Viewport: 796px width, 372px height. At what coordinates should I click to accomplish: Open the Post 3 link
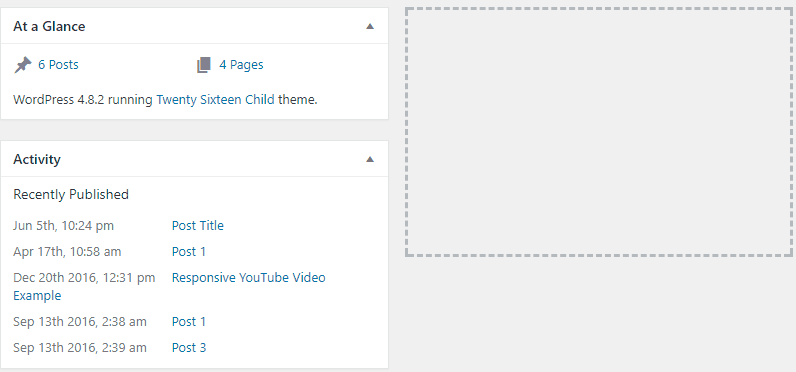pos(189,348)
